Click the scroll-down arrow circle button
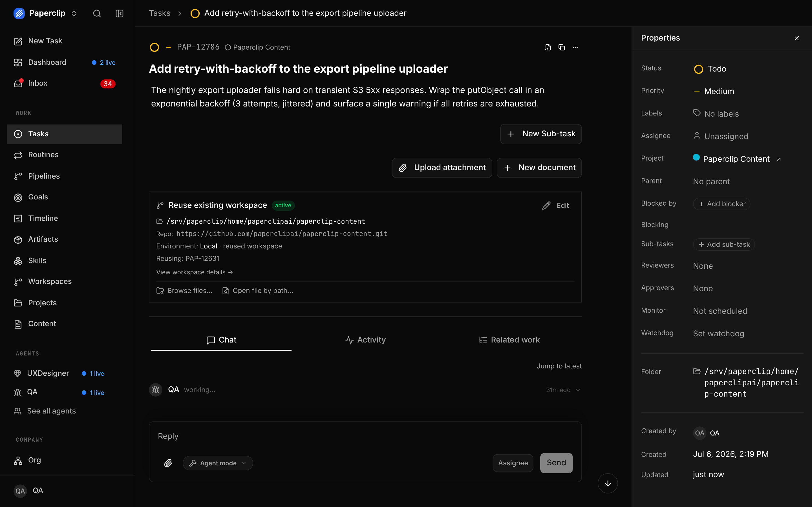The height and width of the screenshot is (507, 812). 608,483
